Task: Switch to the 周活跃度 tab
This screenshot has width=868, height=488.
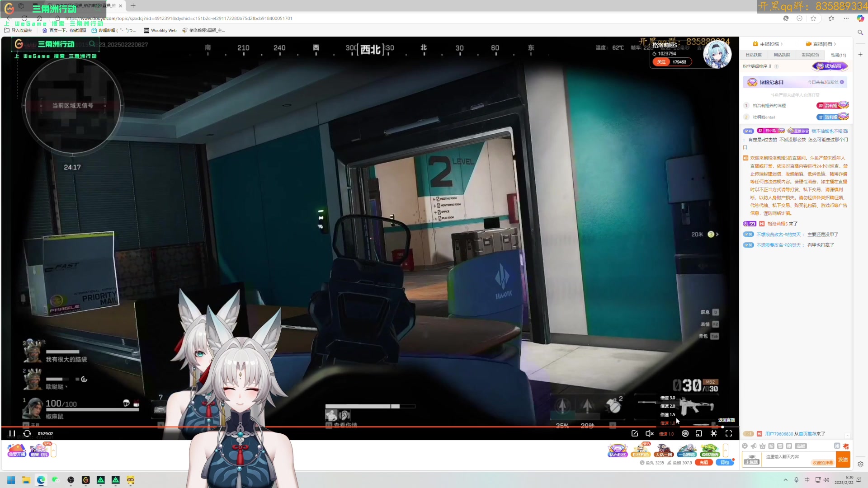Action: pyautogui.click(x=782, y=55)
